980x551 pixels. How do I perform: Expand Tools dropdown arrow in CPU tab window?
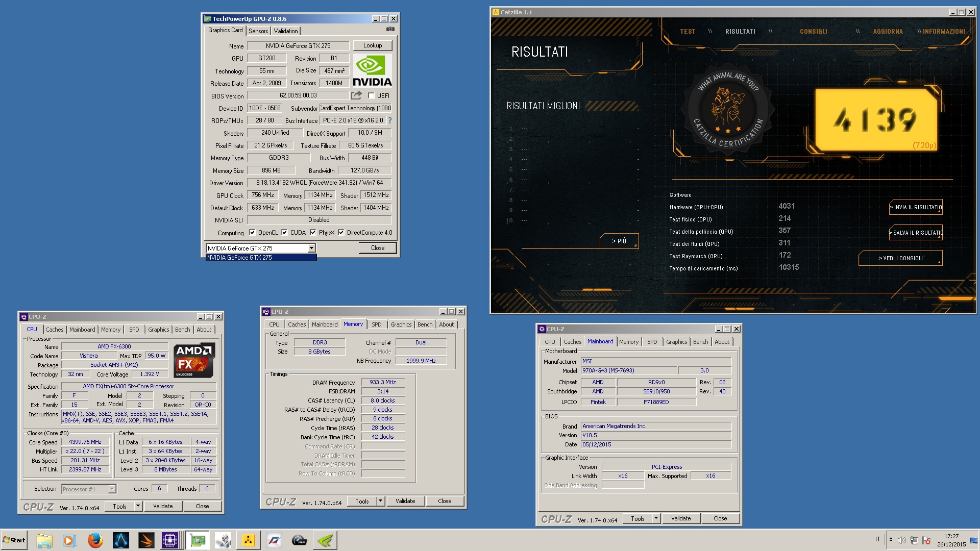138,506
